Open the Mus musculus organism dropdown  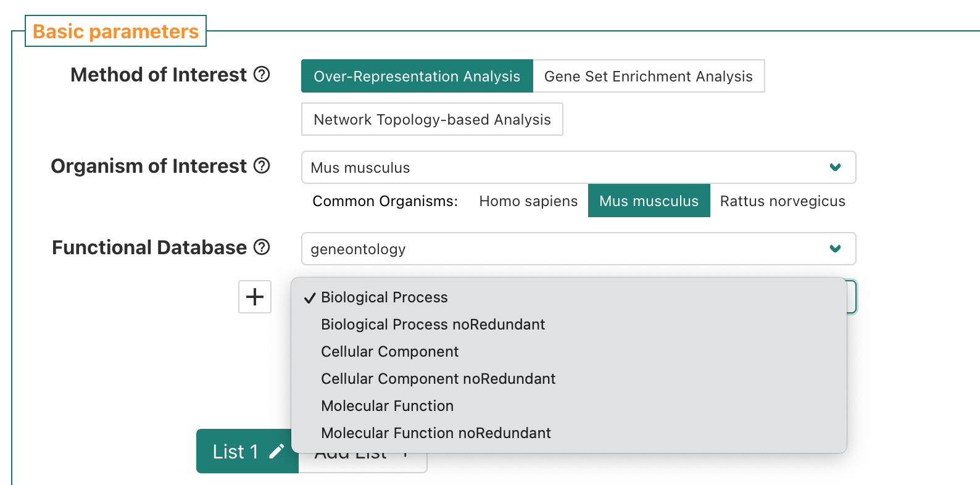[568, 167]
